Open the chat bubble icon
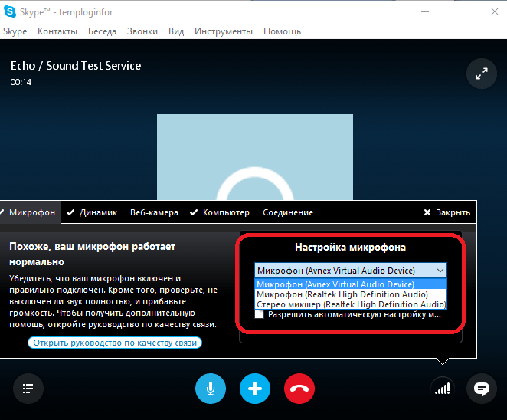Image resolution: width=507 pixels, height=420 pixels. [482, 389]
